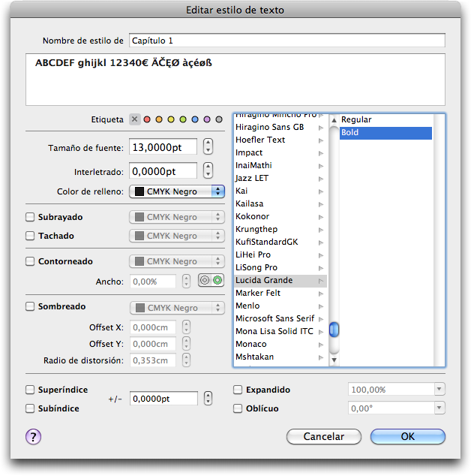The width and height of the screenshot is (471, 476).
Task: Select the InaiMathi font
Action: pyautogui.click(x=280, y=165)
